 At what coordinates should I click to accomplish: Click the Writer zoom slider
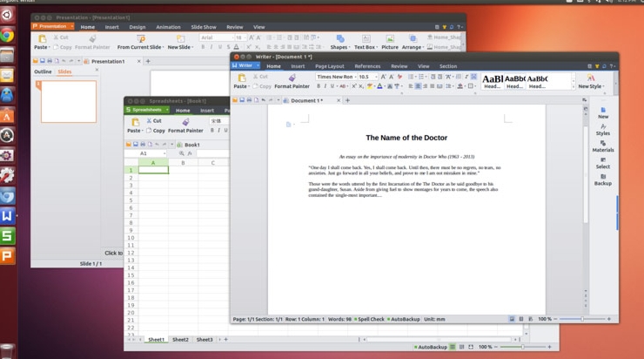click(581, 319)
